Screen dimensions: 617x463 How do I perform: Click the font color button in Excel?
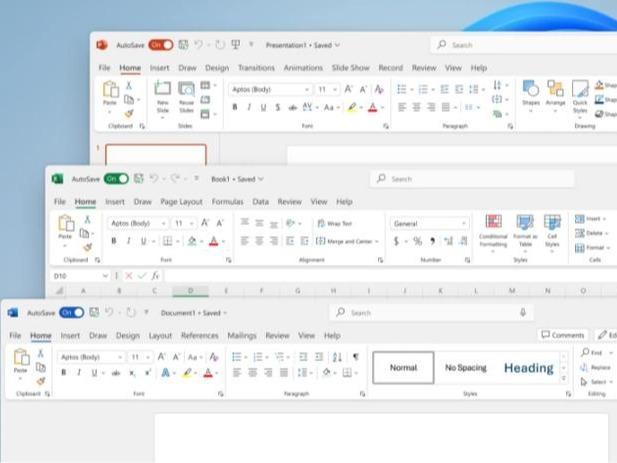[213, 241]
